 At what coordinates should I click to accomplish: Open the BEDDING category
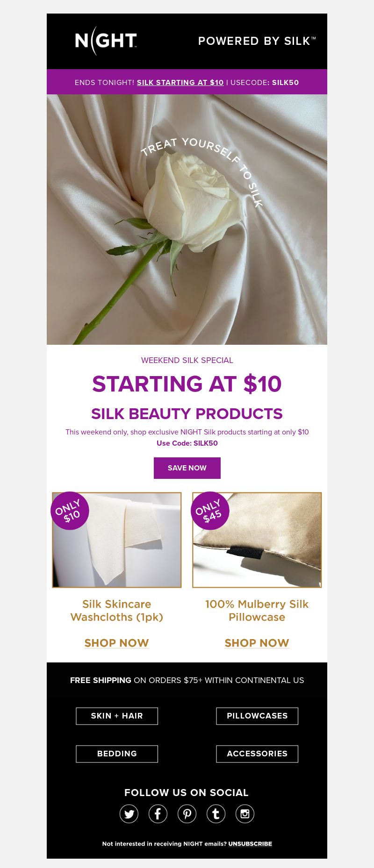pos(117,754)
